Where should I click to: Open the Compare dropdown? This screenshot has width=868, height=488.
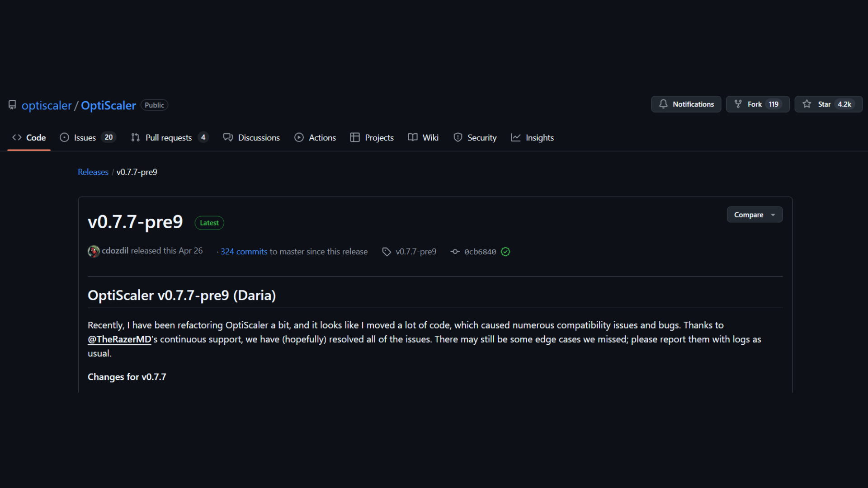tap(755, 215)
